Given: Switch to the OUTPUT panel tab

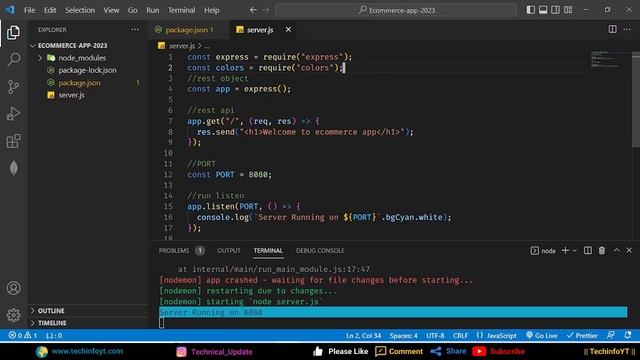Looking at the screenshot, I should tap(229, 251).
